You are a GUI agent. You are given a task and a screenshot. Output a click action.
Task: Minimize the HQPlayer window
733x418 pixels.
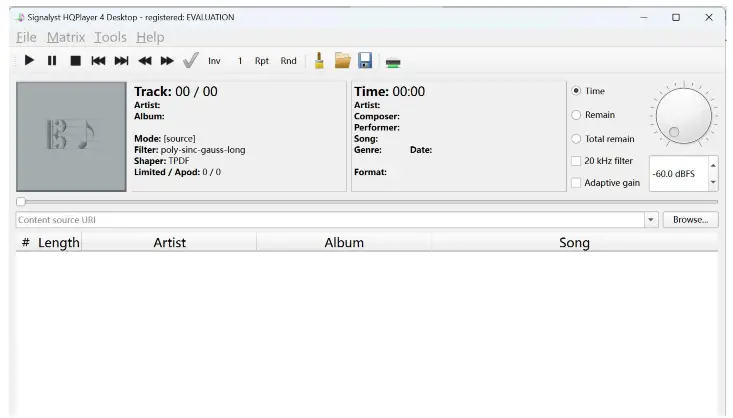[x=644, y=18]
